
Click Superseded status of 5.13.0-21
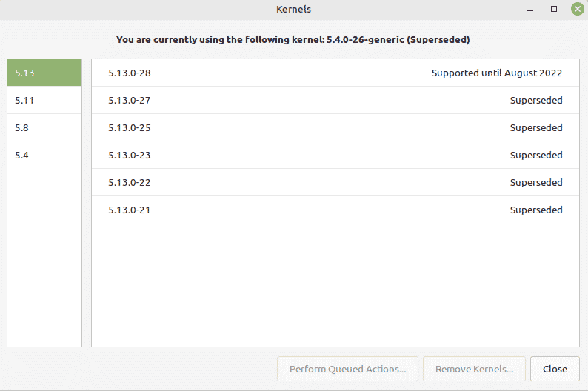(x=536, y=210)
